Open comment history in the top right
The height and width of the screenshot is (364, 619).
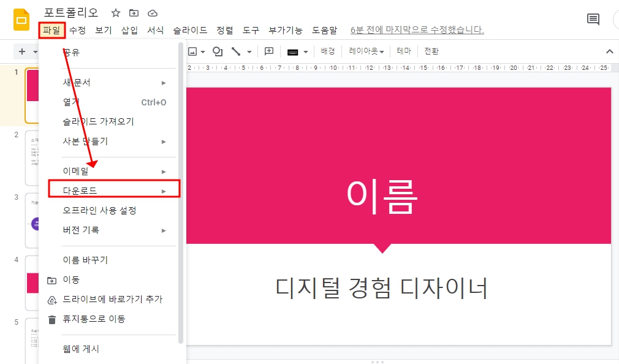[593, 19]
